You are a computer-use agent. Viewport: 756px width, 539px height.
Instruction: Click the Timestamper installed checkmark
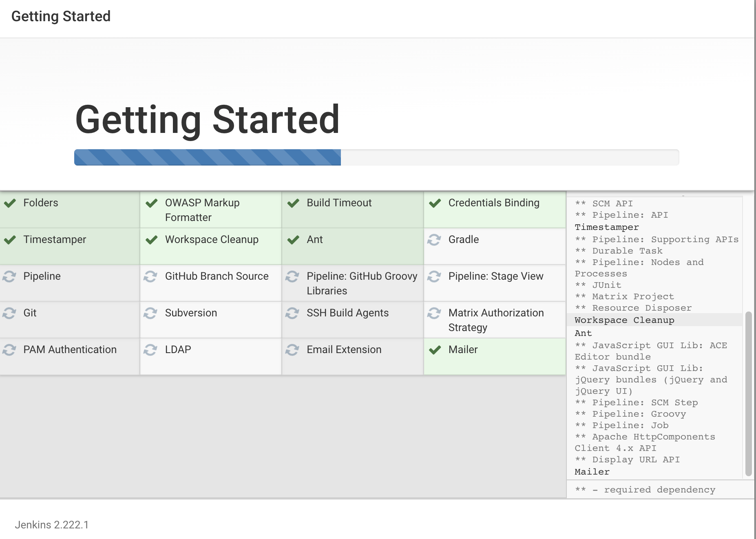click(x=10, y=240)
